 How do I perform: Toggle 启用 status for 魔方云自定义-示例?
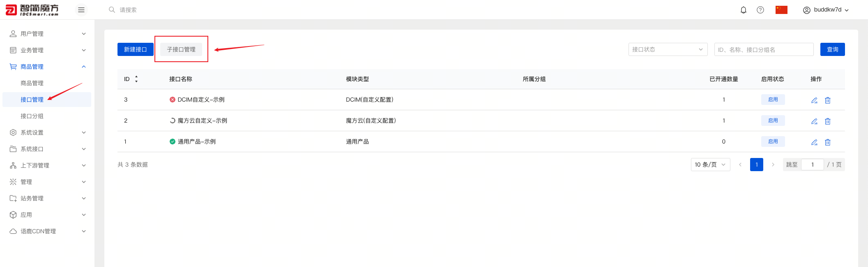[773, 121]
